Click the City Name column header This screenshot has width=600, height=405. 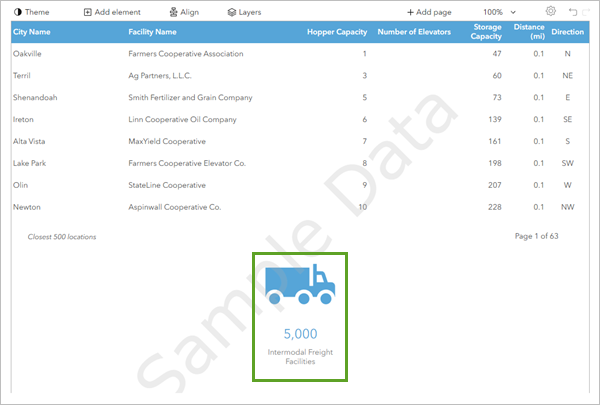pyautogui.click(x=32, y=32)
